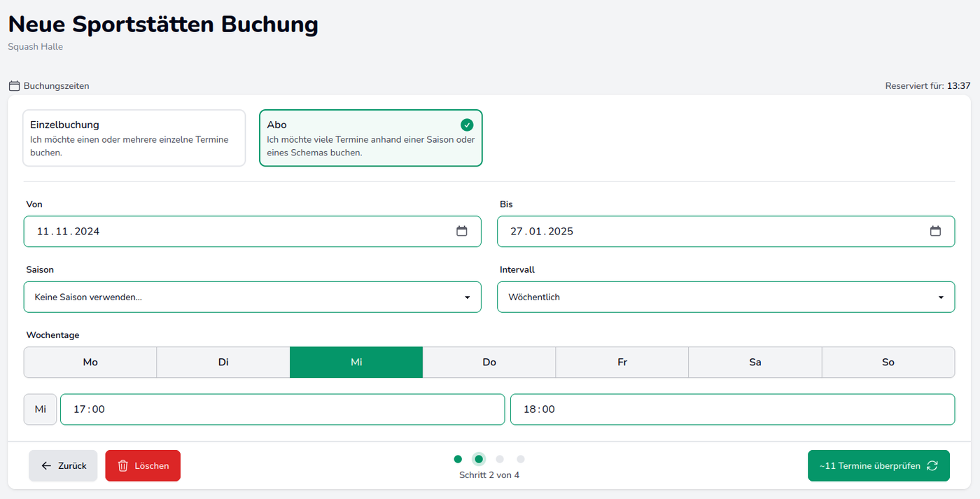The width and height of the screenshot is (980, 499).
Task: Click the 17:00 start time field
Action: pyautogui.click(x=282, y=409)
